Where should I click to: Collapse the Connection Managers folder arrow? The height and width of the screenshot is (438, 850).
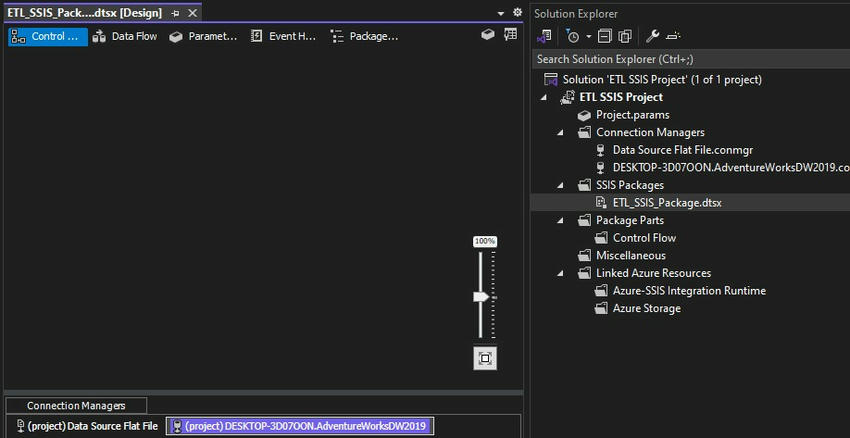coord(561,133)
